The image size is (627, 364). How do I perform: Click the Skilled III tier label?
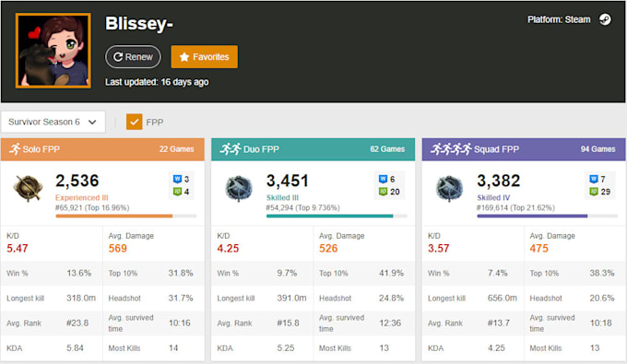tap(283, 198)
